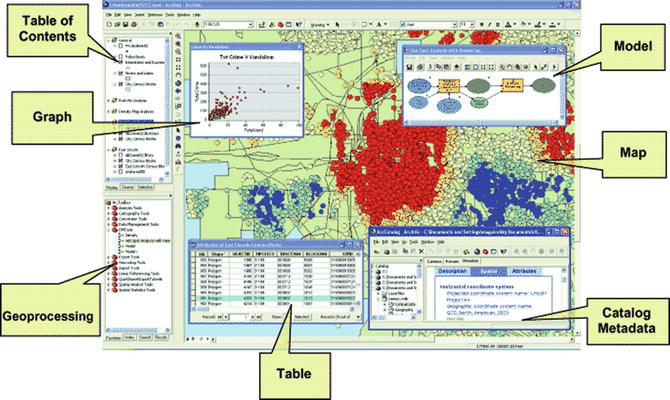This screenshot has height=400, width=670.
Task: Open the font name dropdown
Action: click(455, 24)
